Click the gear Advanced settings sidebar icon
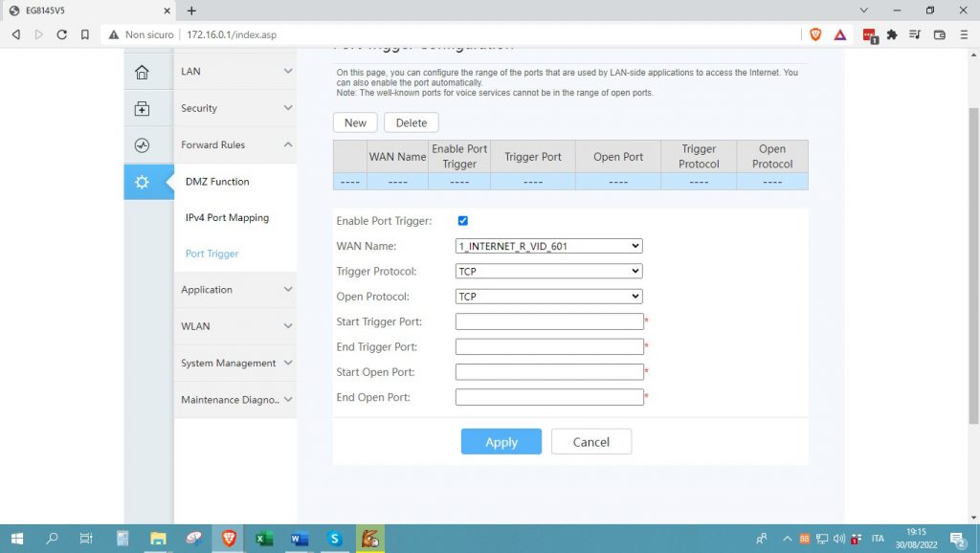This screenshot has height=553, width=980. coord(142,182)
